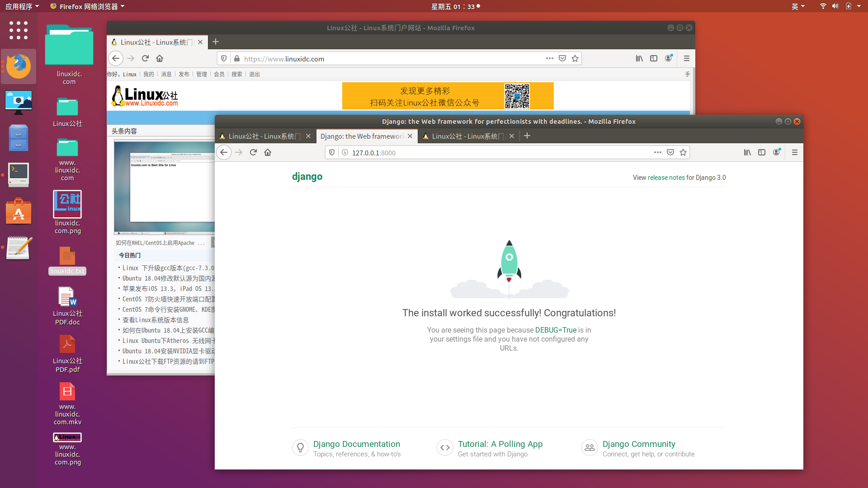Switch to first Linux公社 tab in Django window

(265, 136)
